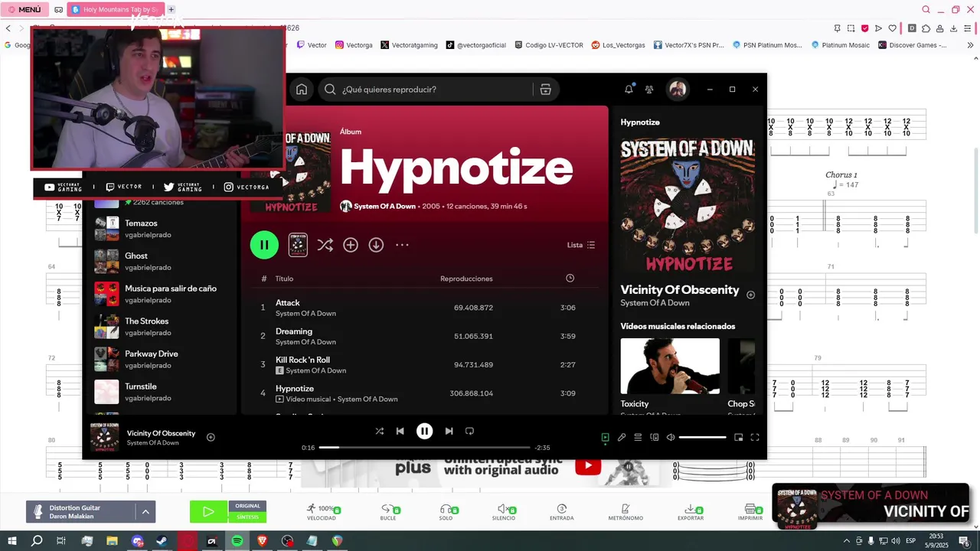The height and width of the screenshot is (551, 980).
Task: Expand the Distortion Guitar track selector
Action: pos(145,512)
